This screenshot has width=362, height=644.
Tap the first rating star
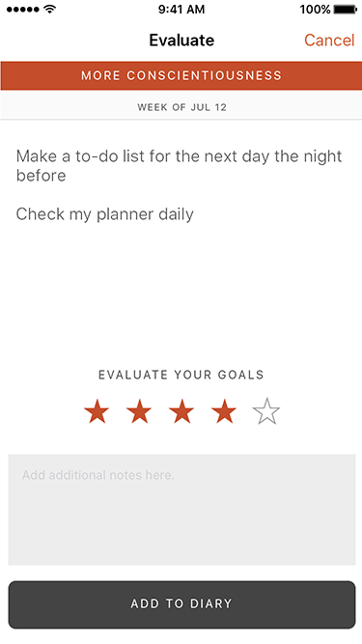point(97,411)
